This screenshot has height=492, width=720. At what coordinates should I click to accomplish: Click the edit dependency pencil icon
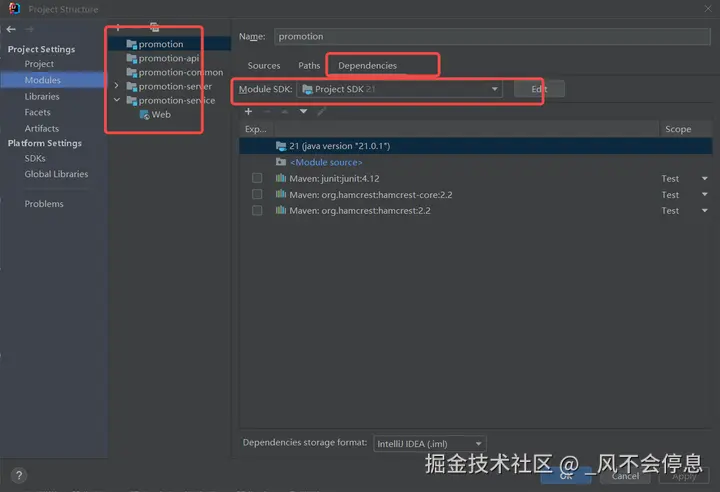[321, 112]
